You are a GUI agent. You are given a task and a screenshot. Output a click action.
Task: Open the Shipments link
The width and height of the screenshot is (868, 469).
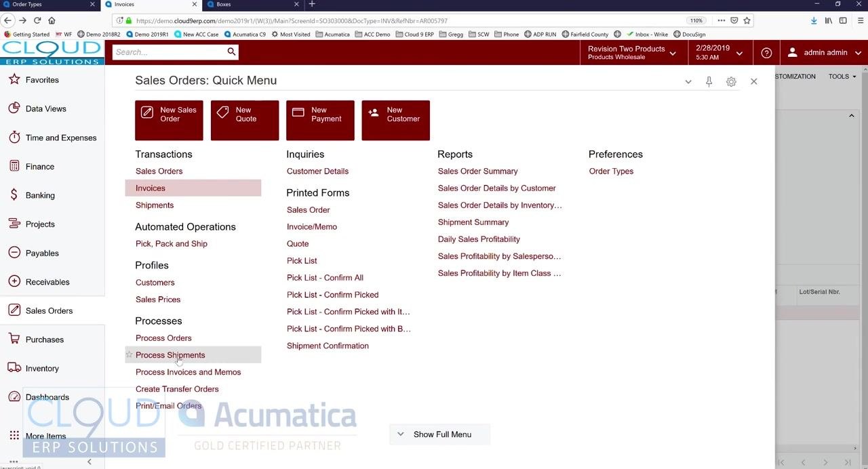click(155, 205)
